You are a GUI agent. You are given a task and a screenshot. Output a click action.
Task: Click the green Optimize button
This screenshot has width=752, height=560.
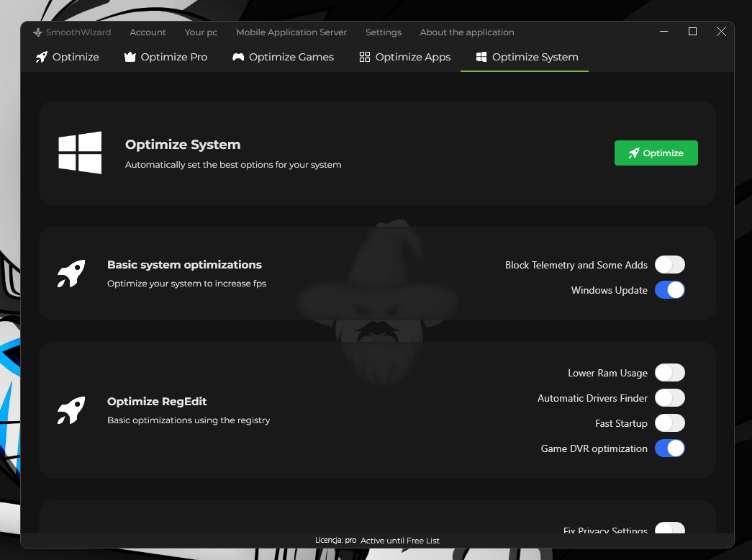[656, 153]
